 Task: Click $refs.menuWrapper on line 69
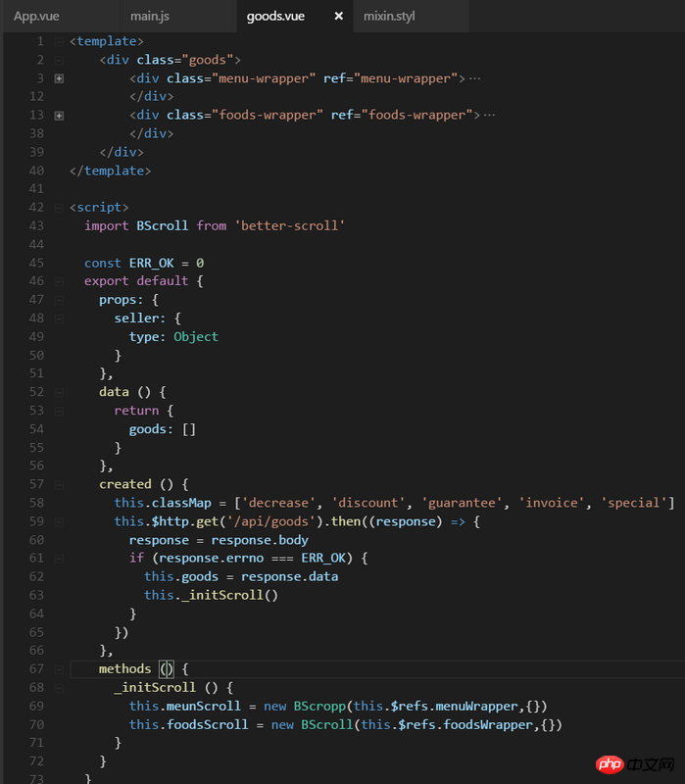[455, 707]
